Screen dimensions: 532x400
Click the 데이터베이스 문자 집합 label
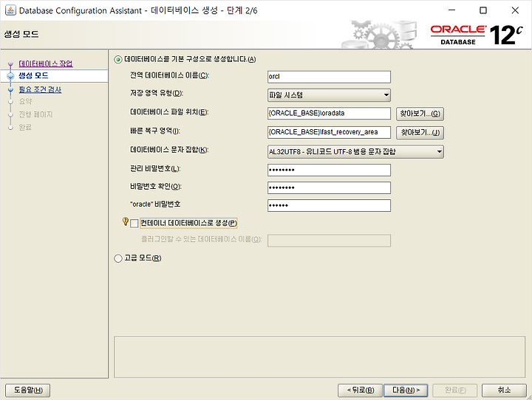coord(169,150)
